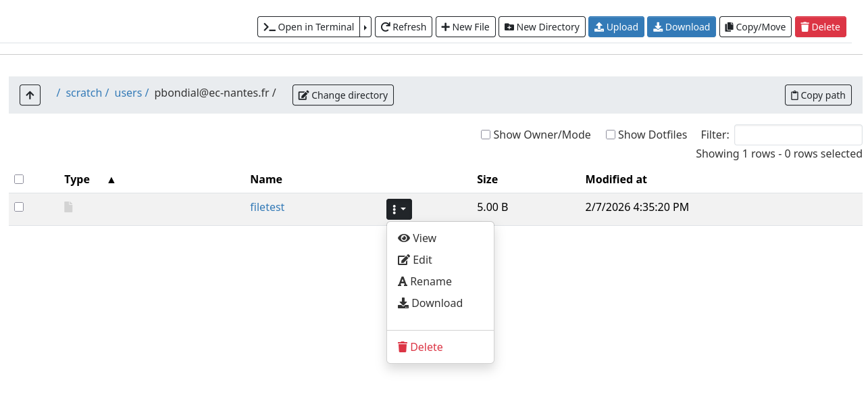Tick the select-all header checkbox

(x=19, y=179)
